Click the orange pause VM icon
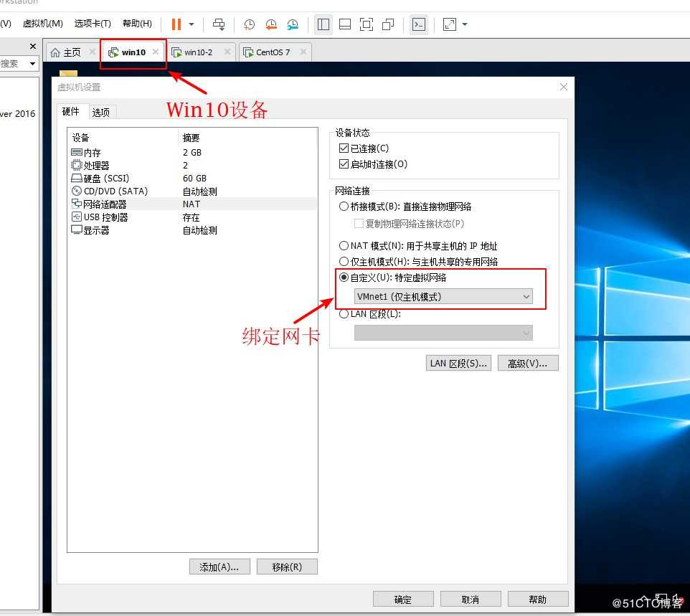690x616 pixels. pos(176,24)
